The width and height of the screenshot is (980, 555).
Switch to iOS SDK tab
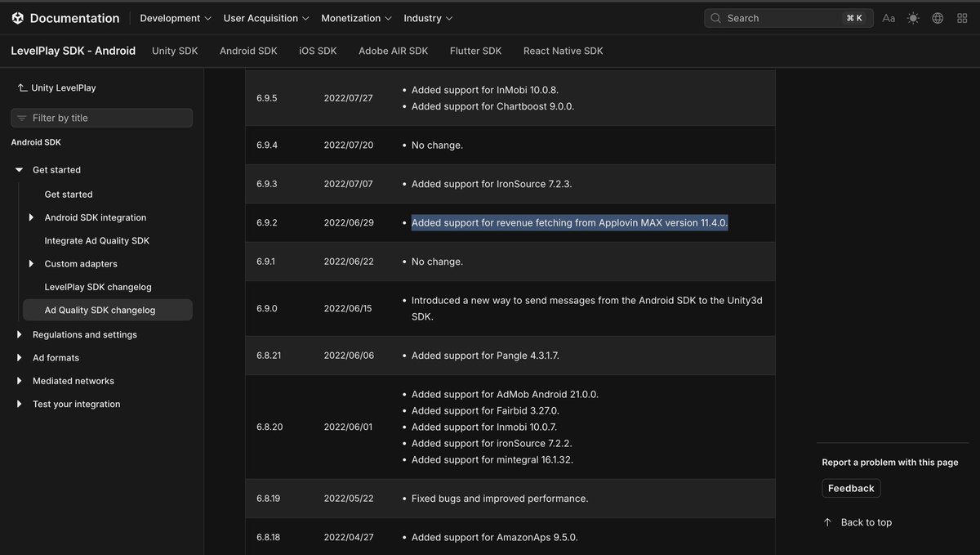coord(318,51)
